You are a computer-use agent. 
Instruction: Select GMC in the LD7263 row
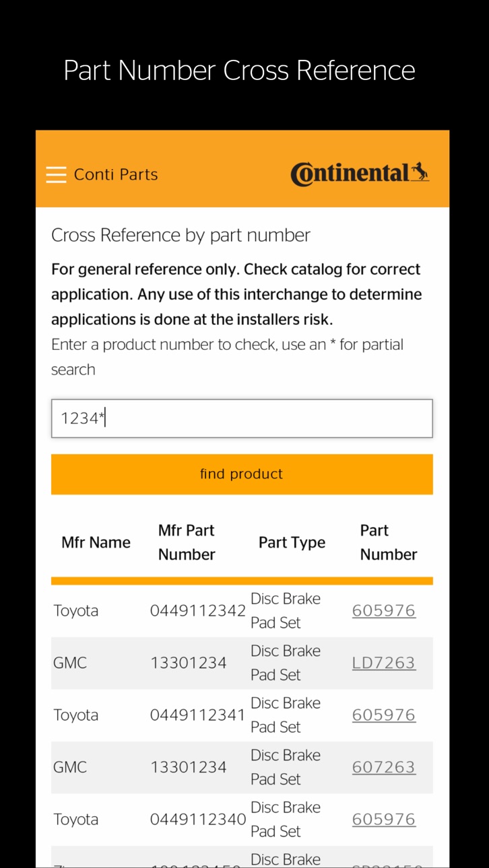point(70,663)
